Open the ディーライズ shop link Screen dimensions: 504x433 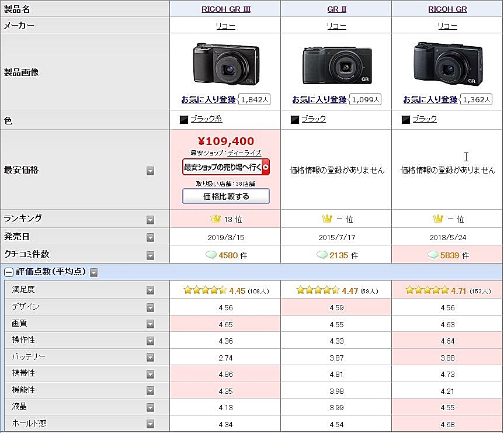coord(244,153)
